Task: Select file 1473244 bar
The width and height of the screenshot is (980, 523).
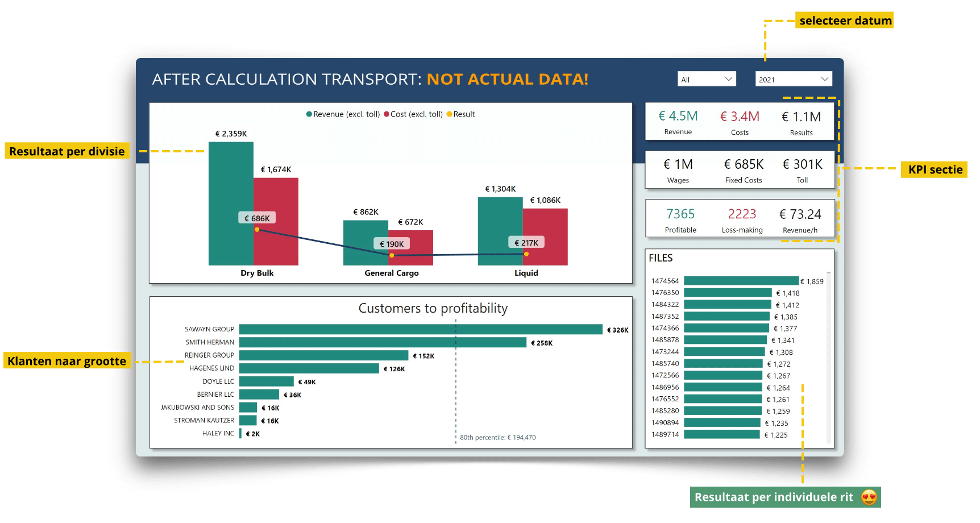Action: tap(724, 352)
